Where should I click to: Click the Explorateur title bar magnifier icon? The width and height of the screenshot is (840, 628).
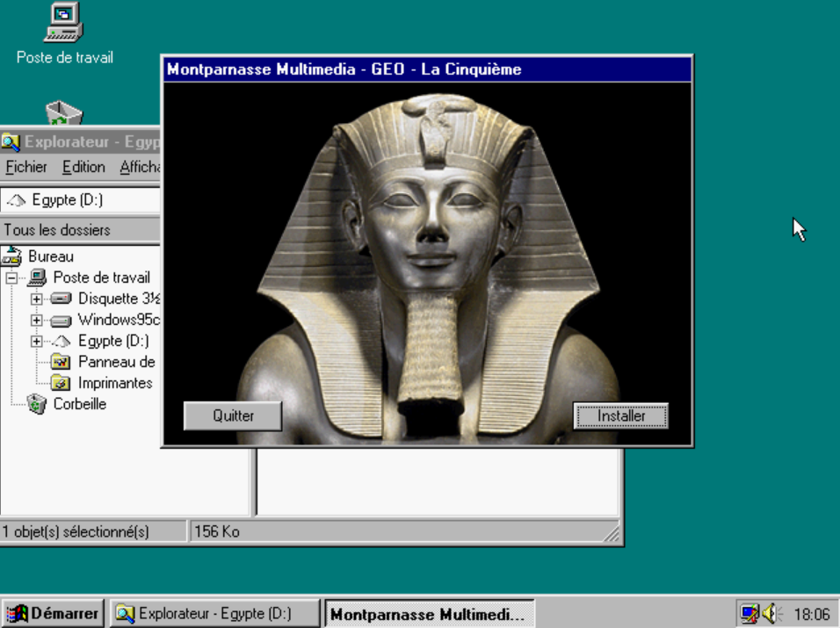(x=11, y=142)
